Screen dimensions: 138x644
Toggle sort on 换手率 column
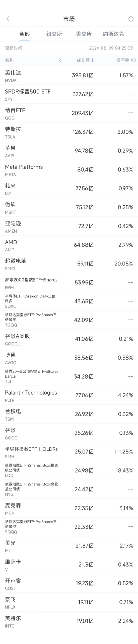(124, 60)
